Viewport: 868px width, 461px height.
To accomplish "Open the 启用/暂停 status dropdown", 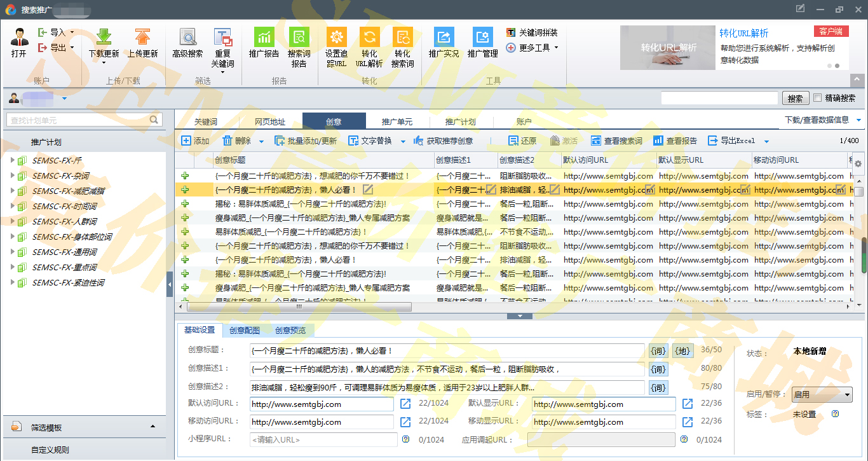I will pyautogui.click(x=821, y=395).
